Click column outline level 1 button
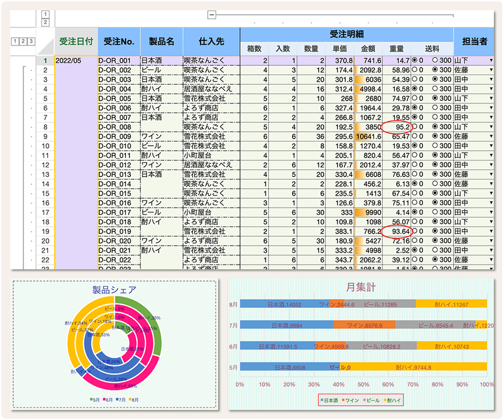The height and width of the screenshot is (420, 504). 46,14
